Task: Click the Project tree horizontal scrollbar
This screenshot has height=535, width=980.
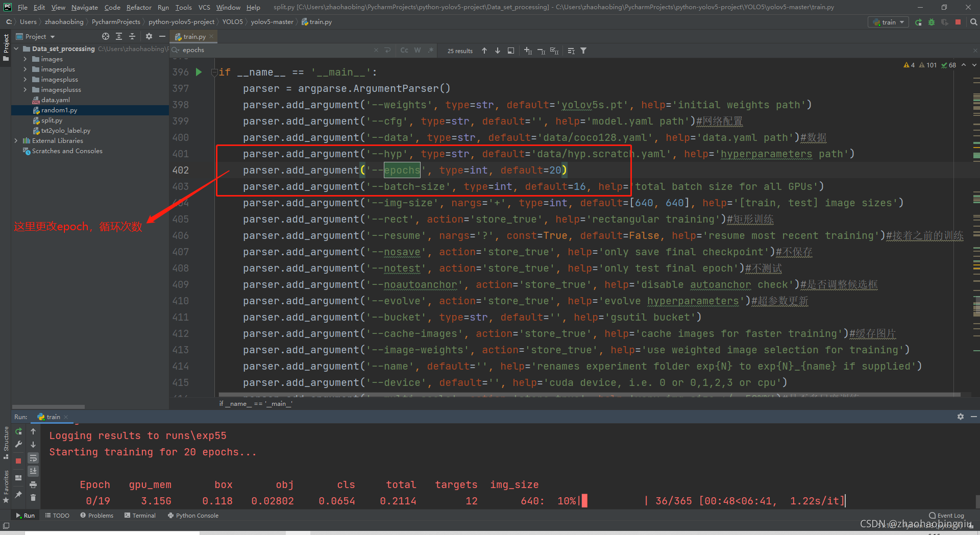Action: click(48, 407)
